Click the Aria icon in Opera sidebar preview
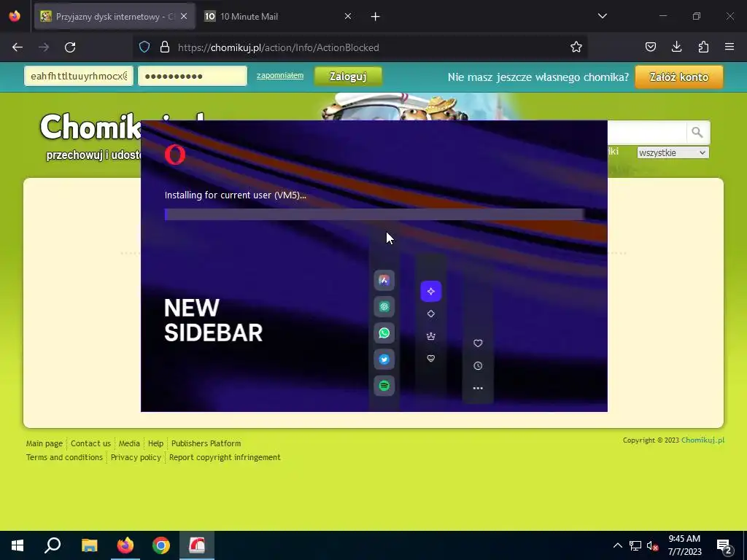This screenshot has width=747, height=560. pyautogui.click(x=384, y=281)
